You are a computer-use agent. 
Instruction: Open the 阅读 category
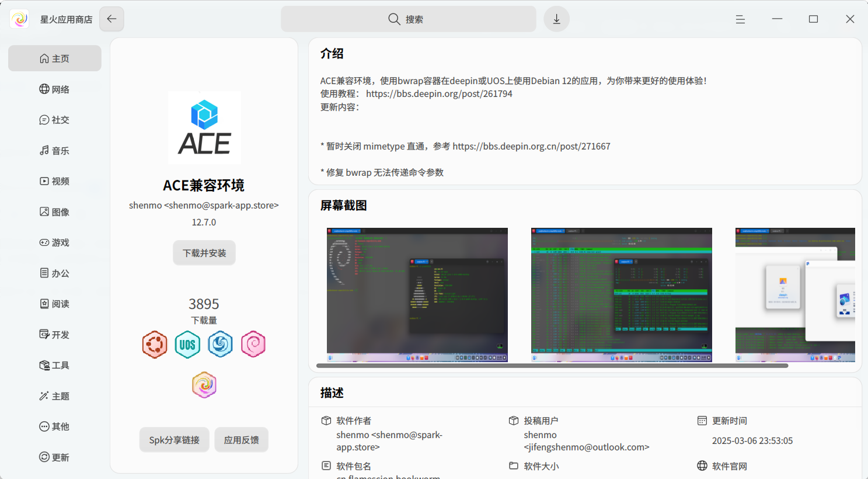pos(55,304)
